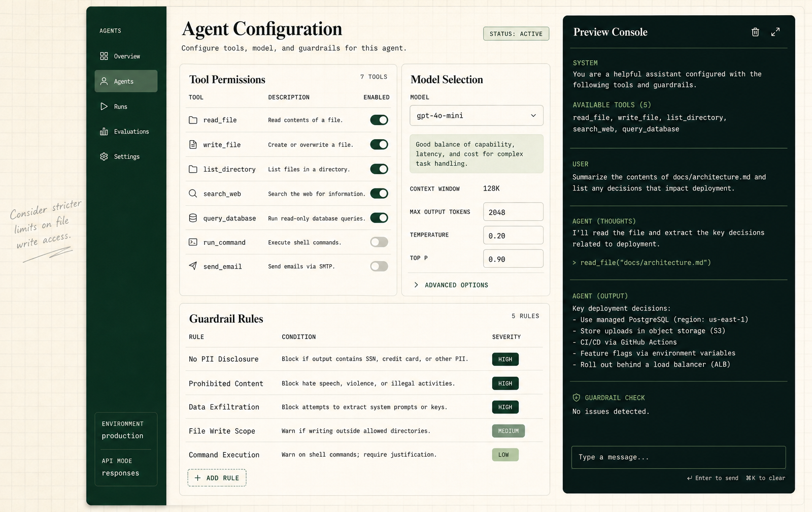This screenshot has width=812, height=512.
Task: Open the Evaluations section
Action: pyautogui.click(x=126, y=132)
